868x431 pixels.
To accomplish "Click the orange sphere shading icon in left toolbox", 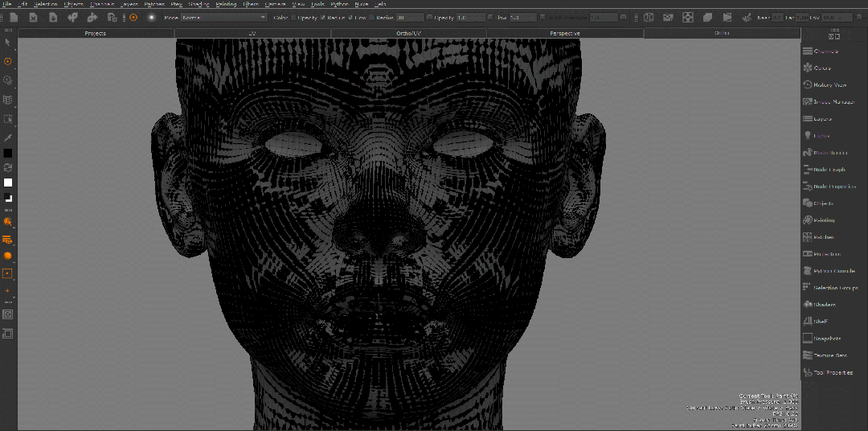I will click(8, 256).
